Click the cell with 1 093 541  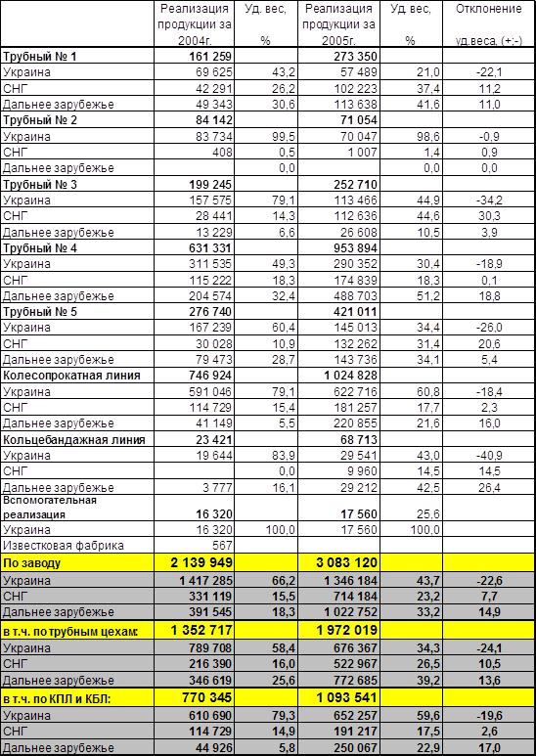338,697
